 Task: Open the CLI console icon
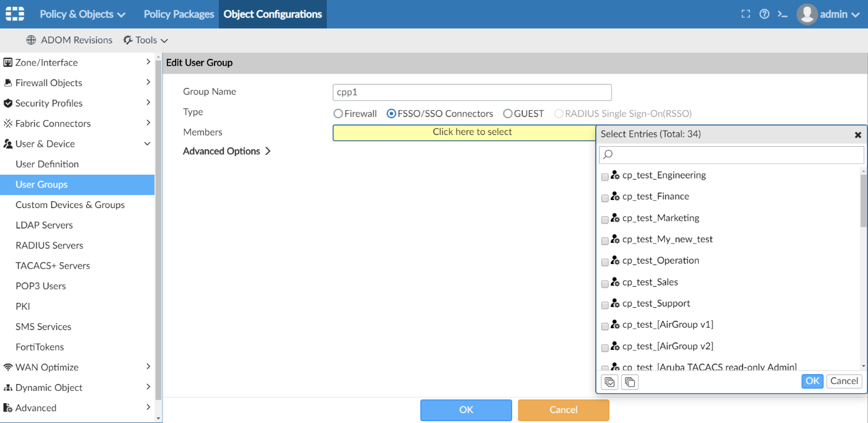tap(783, 14)
